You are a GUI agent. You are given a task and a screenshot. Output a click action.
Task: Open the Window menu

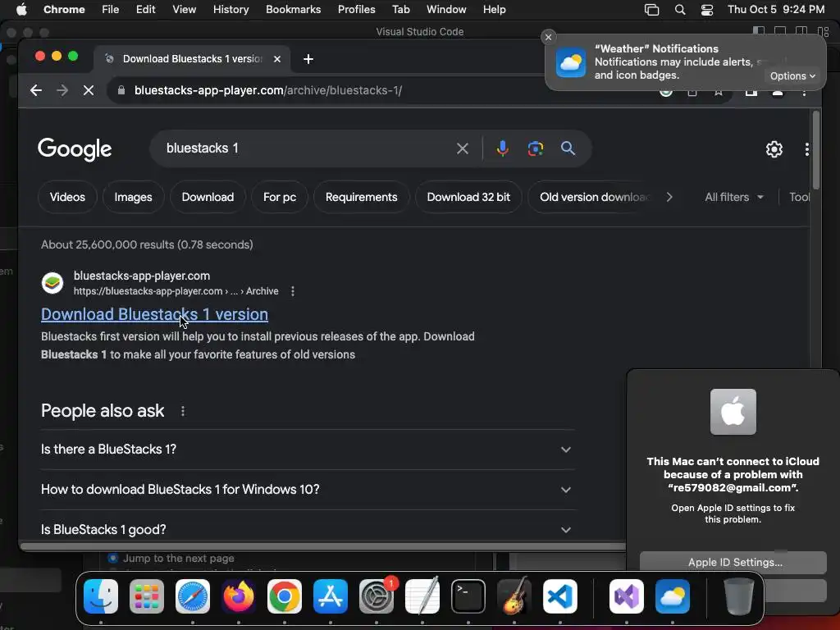pos(446,10)
